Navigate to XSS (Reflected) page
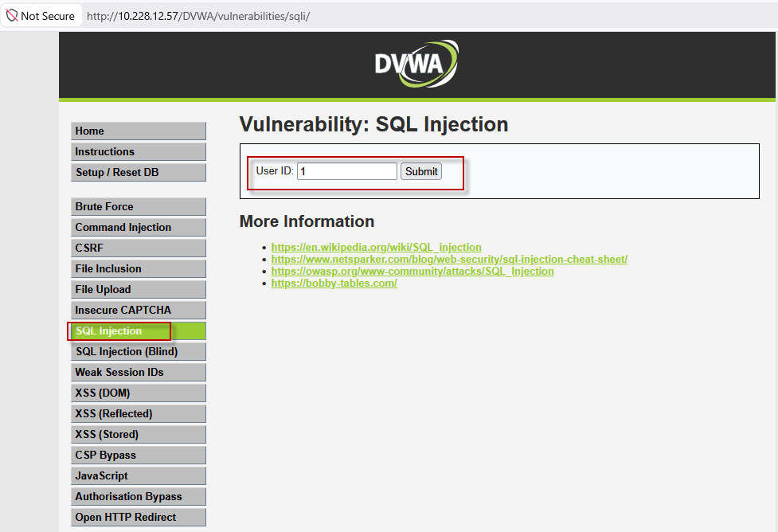This screenshot has height=532, width=778. point(139,413)
